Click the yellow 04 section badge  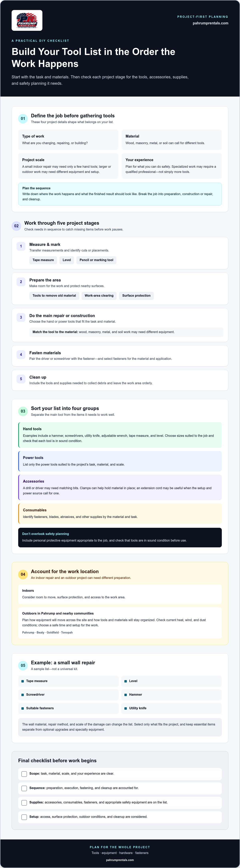click(x=23, y=574)
